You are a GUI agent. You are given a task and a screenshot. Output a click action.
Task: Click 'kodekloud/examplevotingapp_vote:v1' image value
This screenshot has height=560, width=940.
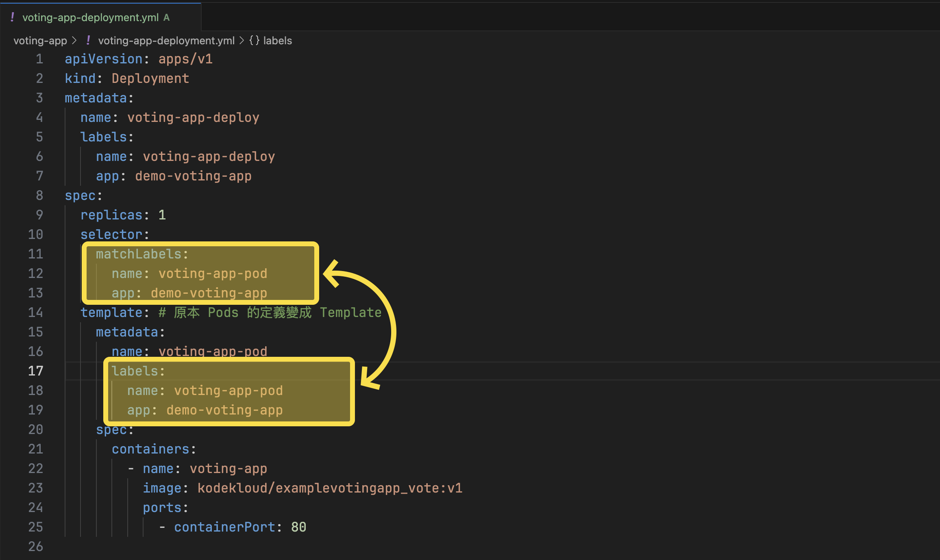point(330,488)
